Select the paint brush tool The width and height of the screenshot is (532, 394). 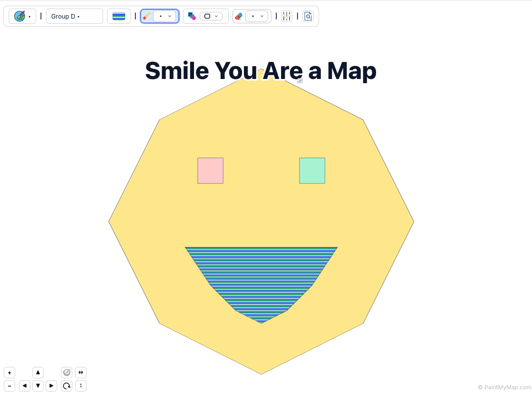point(147,16)
